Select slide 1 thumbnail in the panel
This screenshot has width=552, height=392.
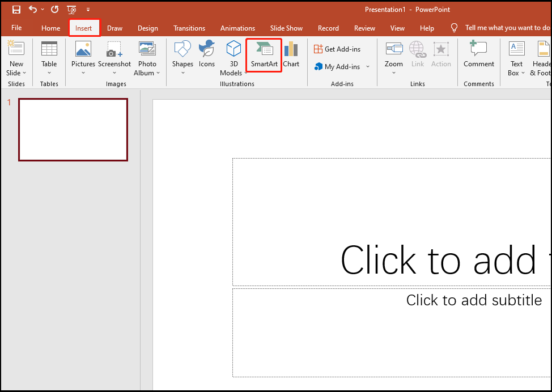73,130
